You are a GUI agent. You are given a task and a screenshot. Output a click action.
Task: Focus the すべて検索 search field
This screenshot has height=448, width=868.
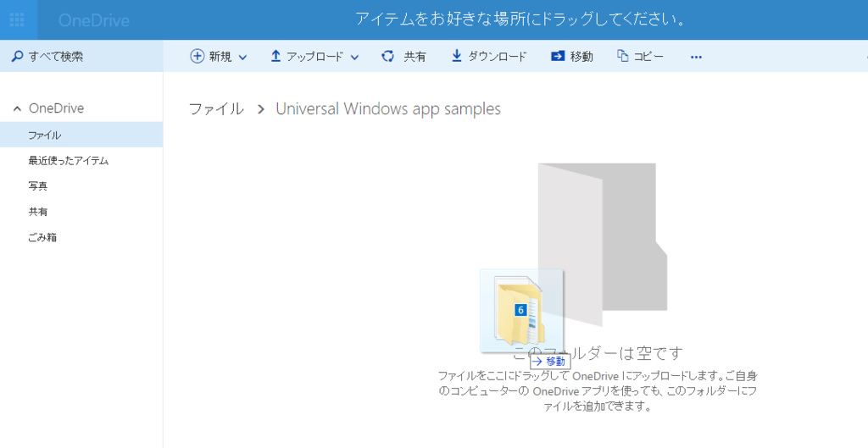[x=81, y=56]
